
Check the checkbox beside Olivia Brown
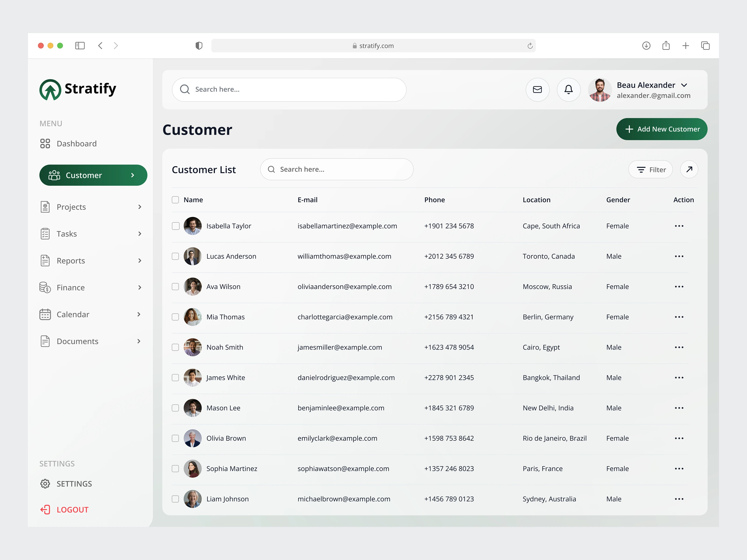point(175,438)
